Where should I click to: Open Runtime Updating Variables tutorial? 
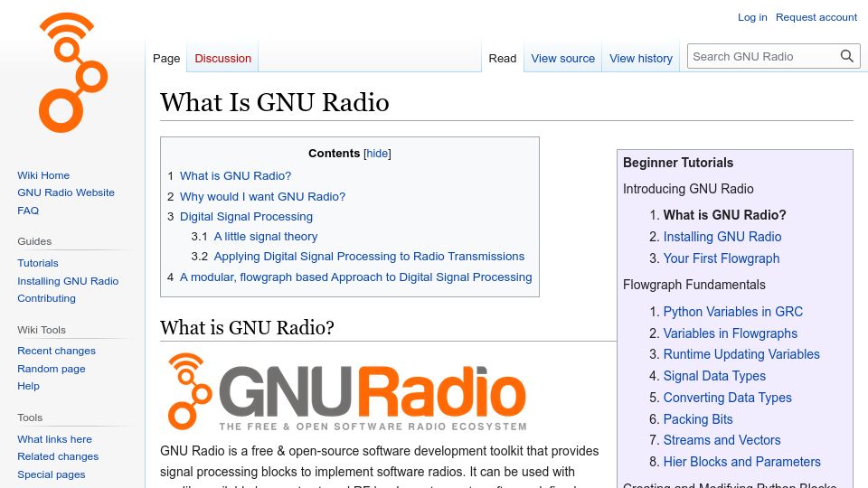point(741,354)
